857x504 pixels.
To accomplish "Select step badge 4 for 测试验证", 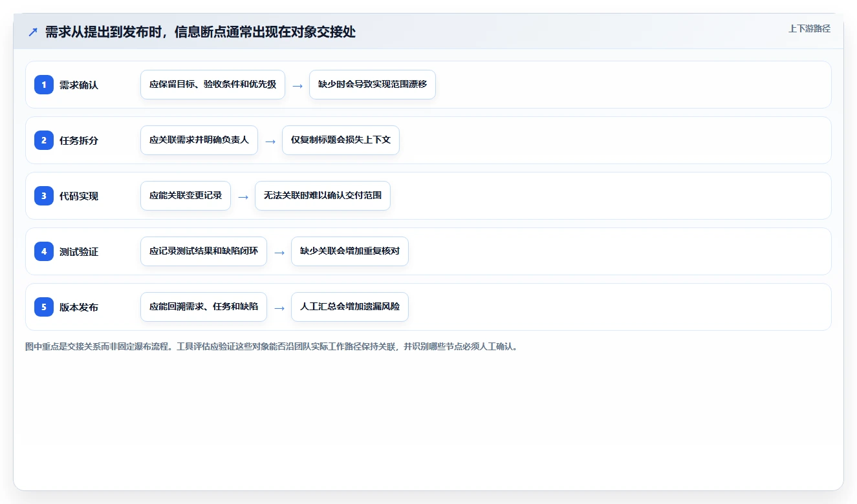I will click(44, 251).
